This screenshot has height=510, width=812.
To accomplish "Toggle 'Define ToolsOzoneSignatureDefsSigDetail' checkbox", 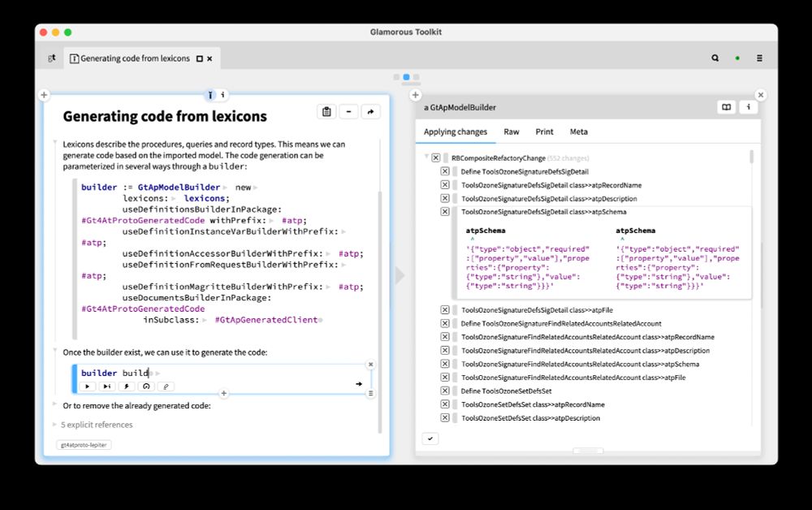I will [x=445, y=171].
